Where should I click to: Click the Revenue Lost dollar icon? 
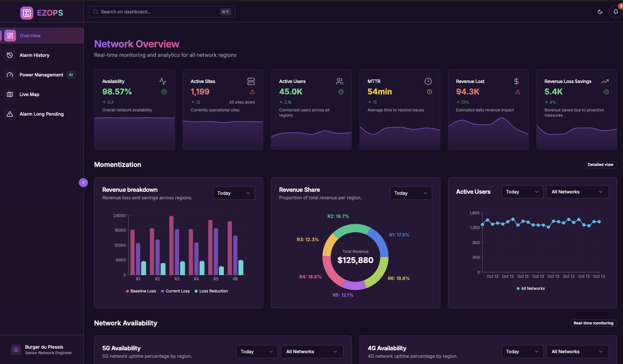516,81
